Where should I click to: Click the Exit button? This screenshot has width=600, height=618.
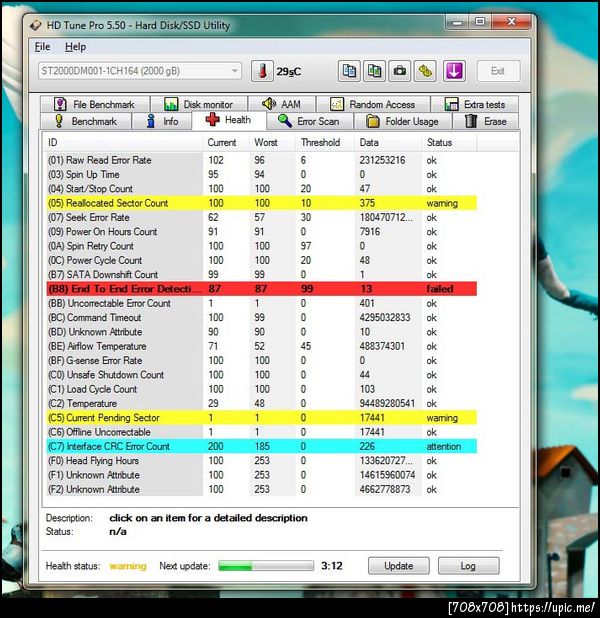coord(498,71)
